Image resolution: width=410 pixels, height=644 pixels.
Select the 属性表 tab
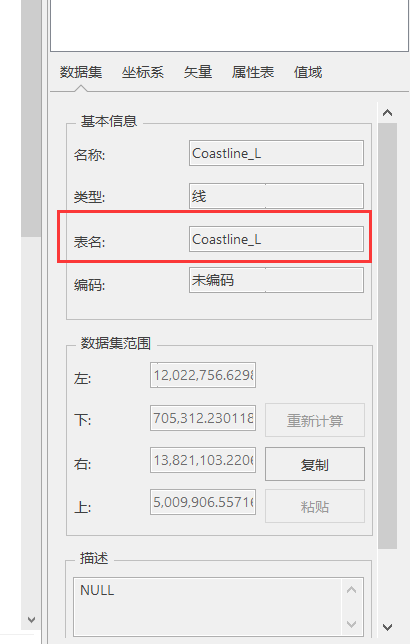tap(253, 73)
